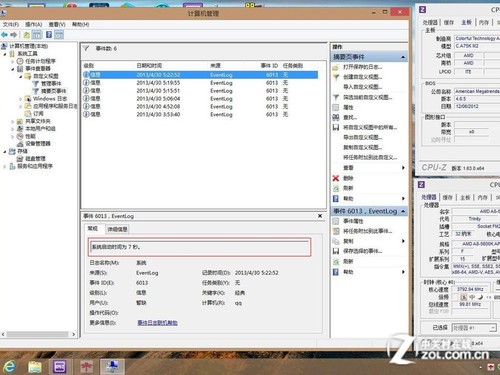Click the Up one level toolbar icon

(x=26, y=35)
